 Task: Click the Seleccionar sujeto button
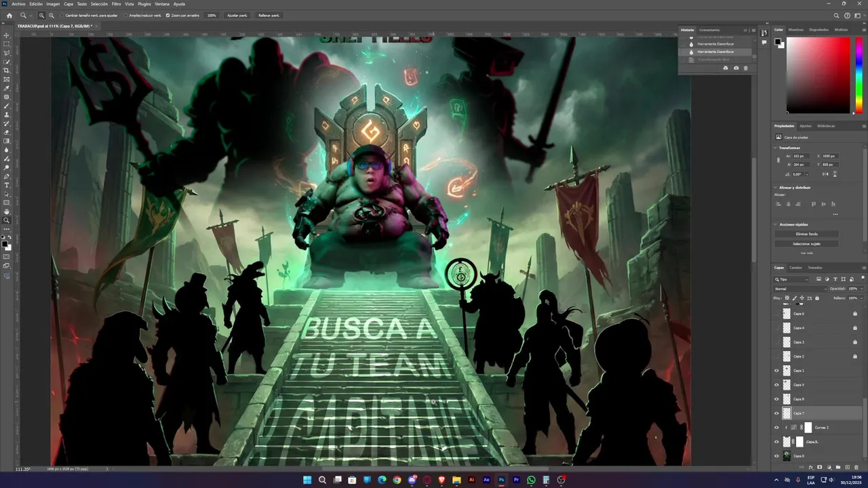(x=807, y=243)
